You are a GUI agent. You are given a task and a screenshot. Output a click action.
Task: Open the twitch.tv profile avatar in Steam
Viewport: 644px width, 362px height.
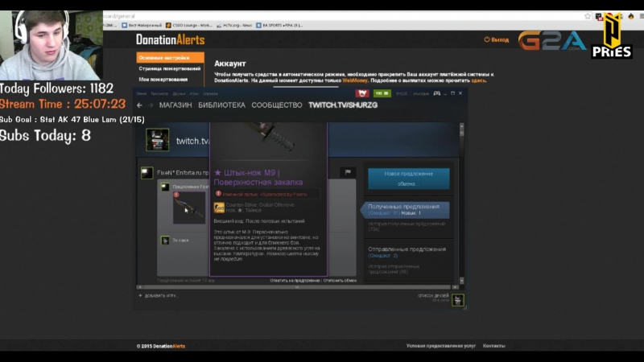point(157,140)
